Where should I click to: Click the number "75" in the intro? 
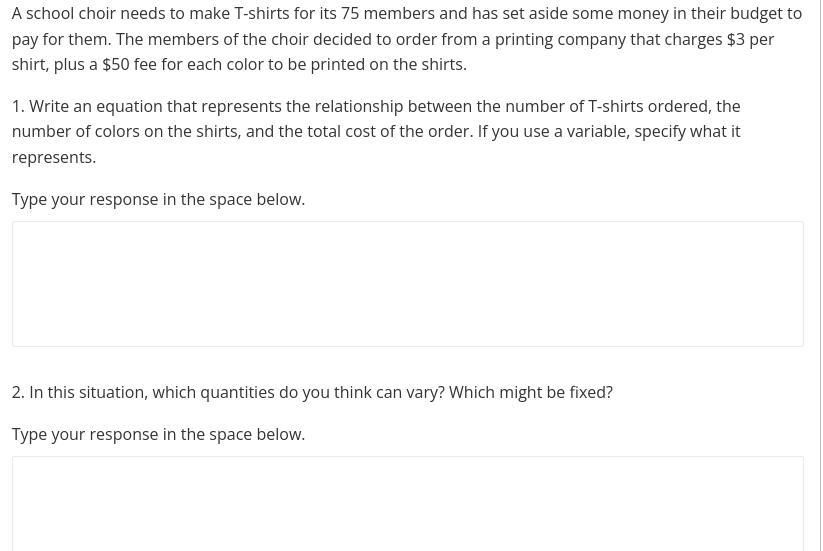click(x=350, y=14)
